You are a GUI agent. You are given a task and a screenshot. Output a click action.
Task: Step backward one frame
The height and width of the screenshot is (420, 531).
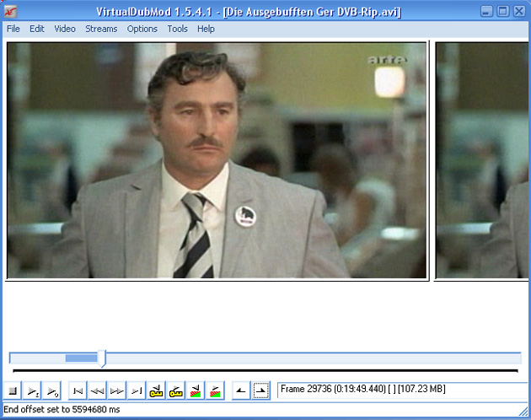pyautogui.click(x=98, y=390)
